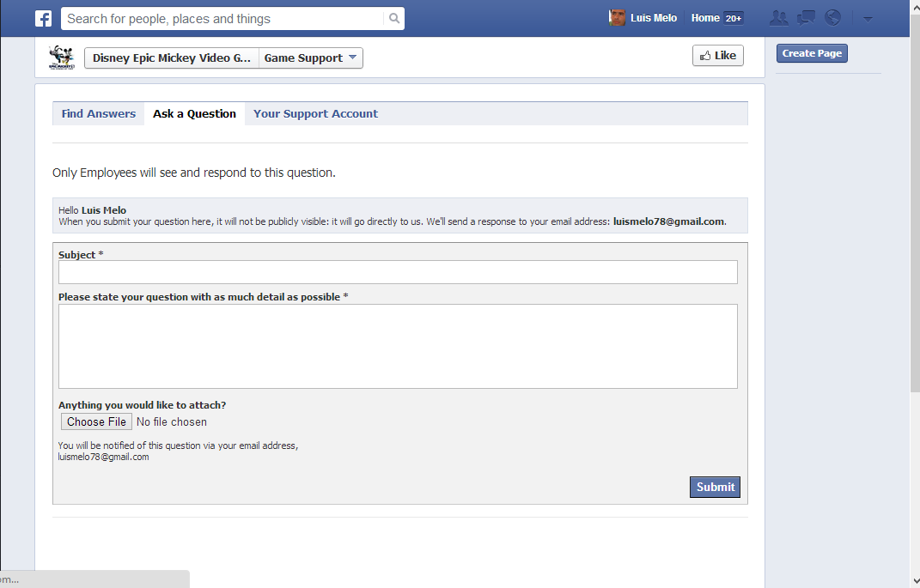920x588 pixels.
Task: Select the Ask a Question tab
Action: click(194, 113)
